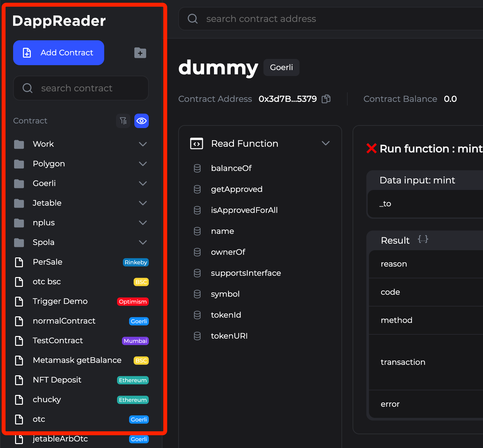Click the Spola folder icon
Viewport: 483px width, 448px height.
(x=19, y=243)
